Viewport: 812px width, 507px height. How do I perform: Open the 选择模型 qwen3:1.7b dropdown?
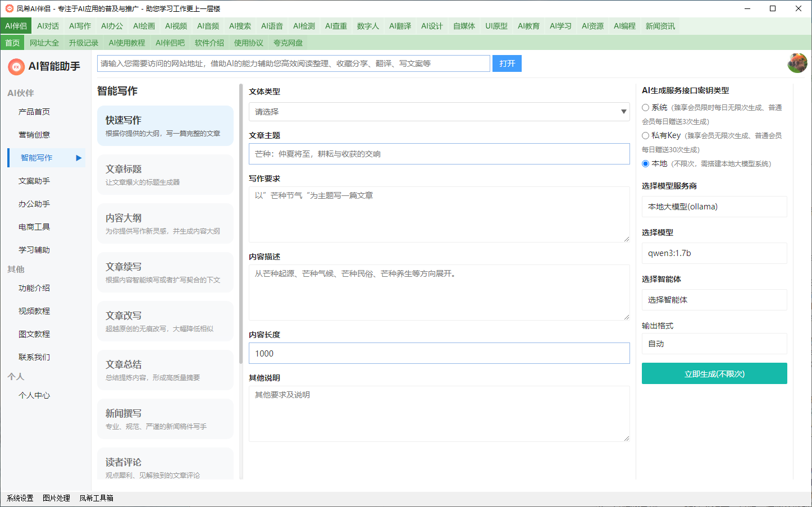click(714, 253)
